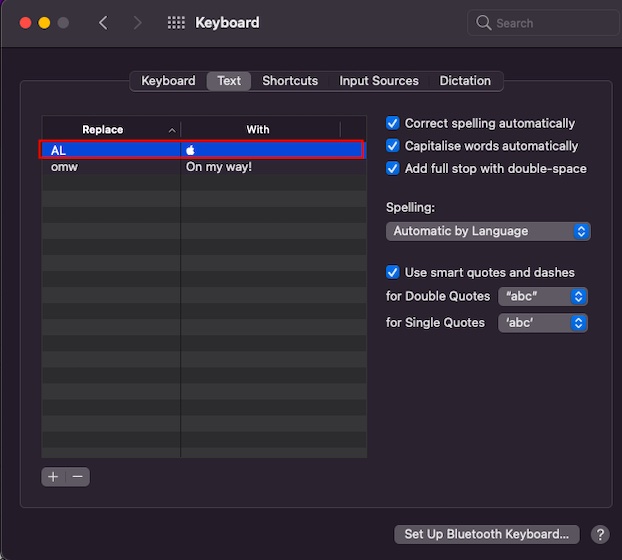Click the Apple logo in With column
The image size is (622, 560).
tap(191, 149)
